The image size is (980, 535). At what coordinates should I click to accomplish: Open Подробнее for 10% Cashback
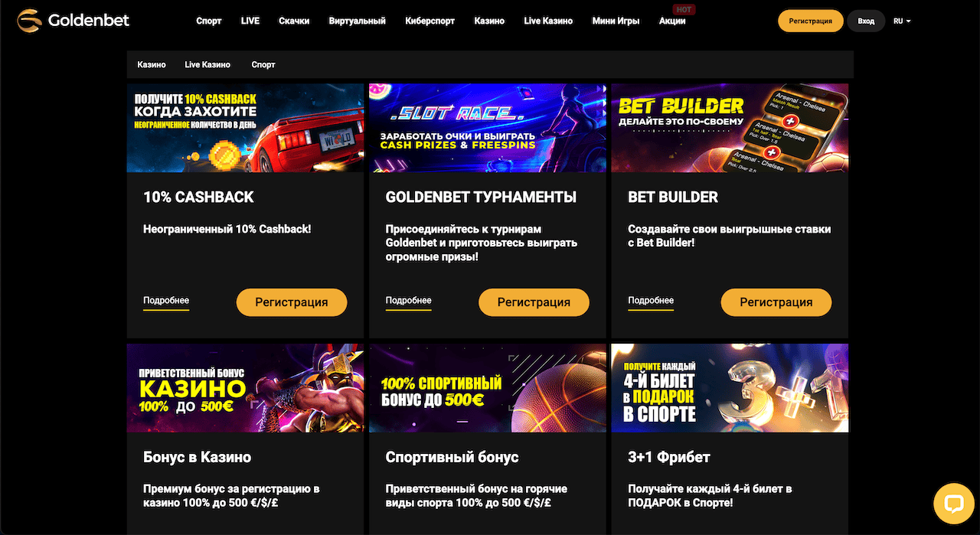point(166,301)
